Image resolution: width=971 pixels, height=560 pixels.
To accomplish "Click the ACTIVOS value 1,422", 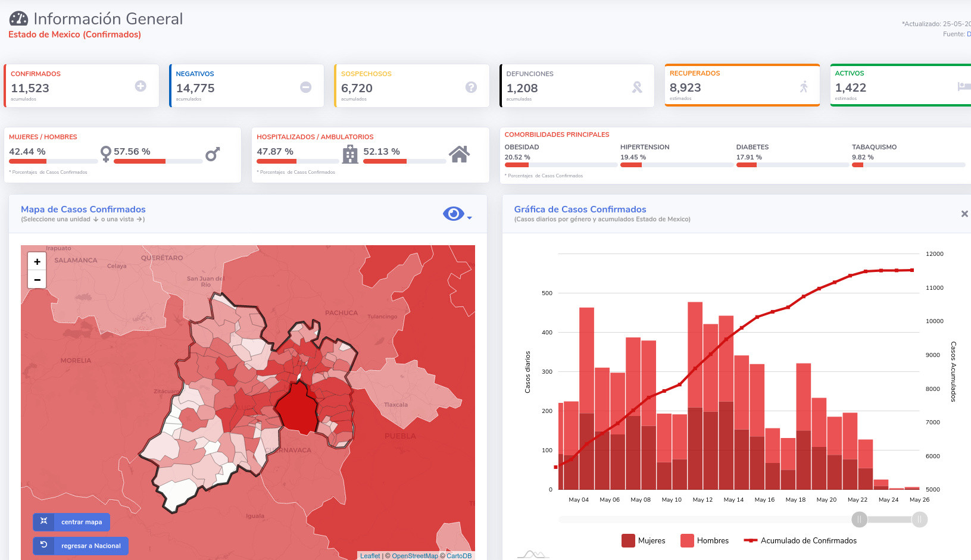I will tap(851, 87).
